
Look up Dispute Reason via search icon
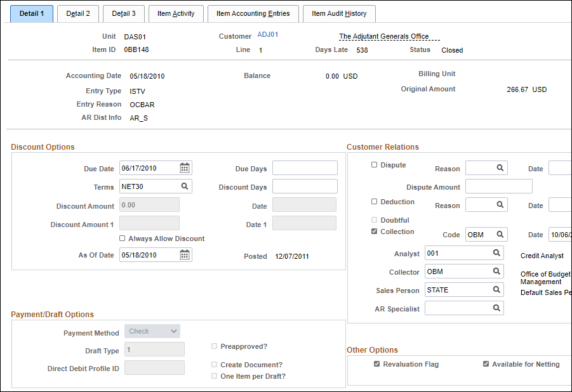coord(500,167)
